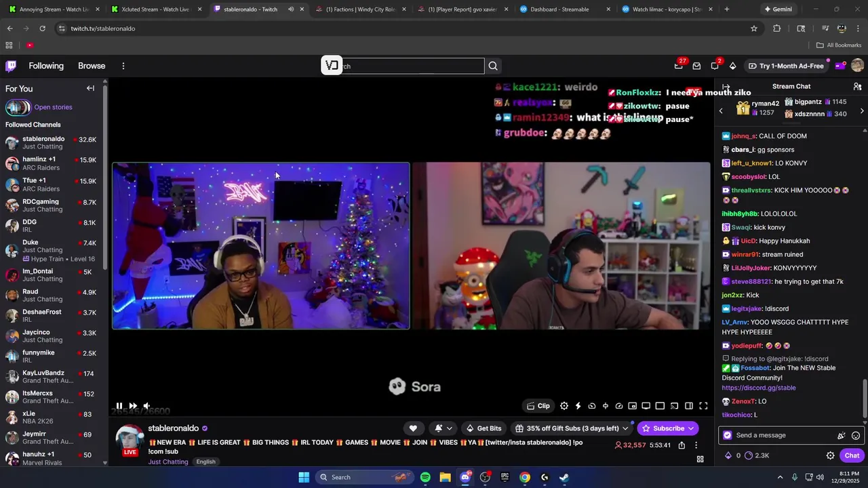This screenshot has height=488, width=868.
Task: Click the lightning bolt player icon
Action: click(578, 406)
